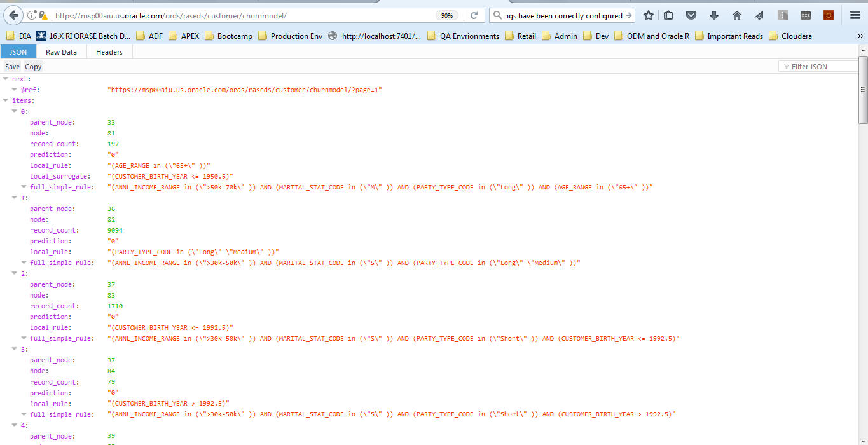Viewport: 868px width, 445px height.
Task: Toggle item 2 full_simple_rule expander
Action: [24, 338]
